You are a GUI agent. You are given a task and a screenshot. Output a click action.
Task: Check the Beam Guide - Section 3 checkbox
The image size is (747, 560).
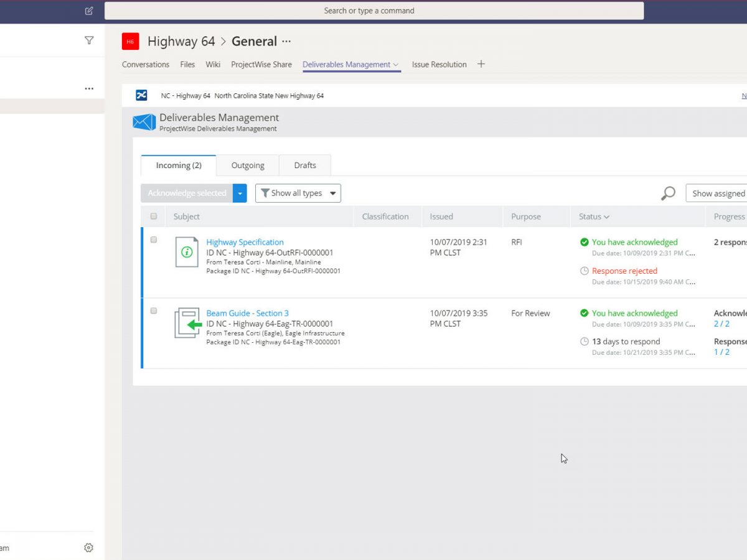[x=154, y=310]
